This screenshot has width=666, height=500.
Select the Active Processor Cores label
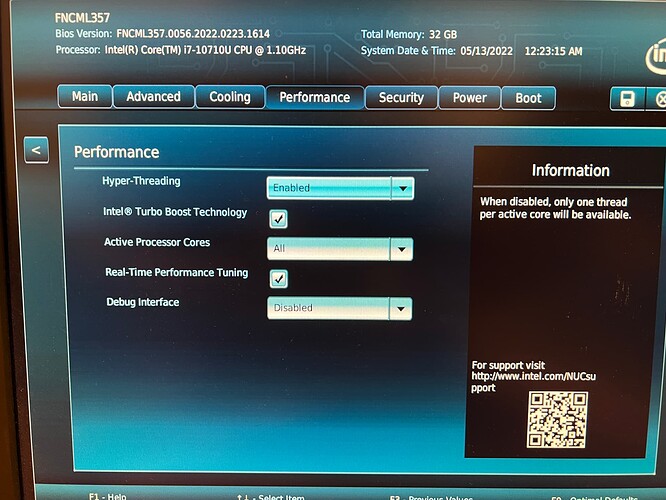(x=157, y=242)
